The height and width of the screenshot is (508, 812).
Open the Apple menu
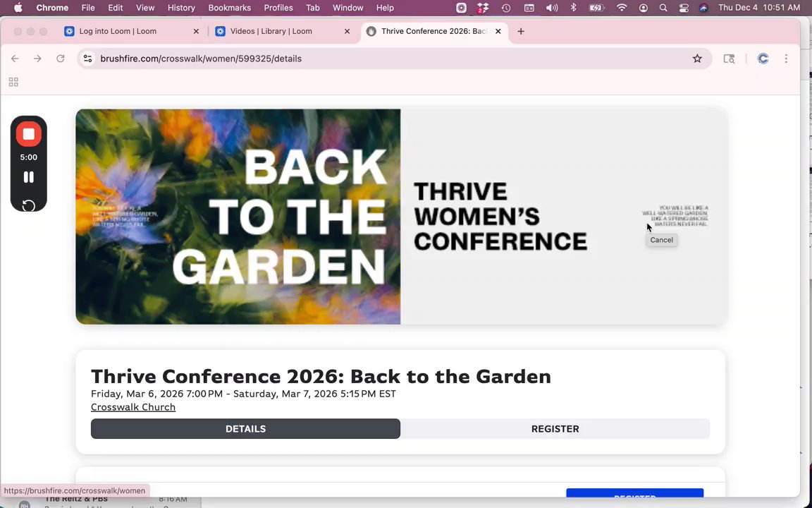[x=18, y=8]
